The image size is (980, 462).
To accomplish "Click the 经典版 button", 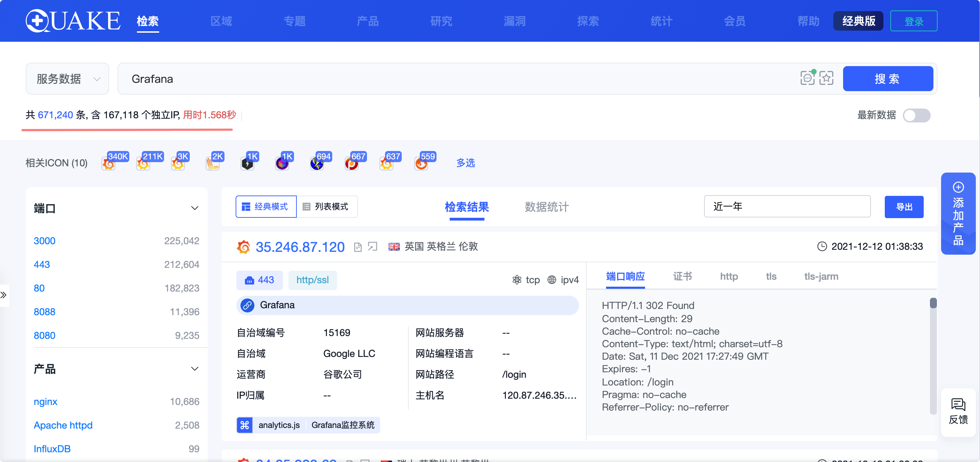I will [858, 21].
